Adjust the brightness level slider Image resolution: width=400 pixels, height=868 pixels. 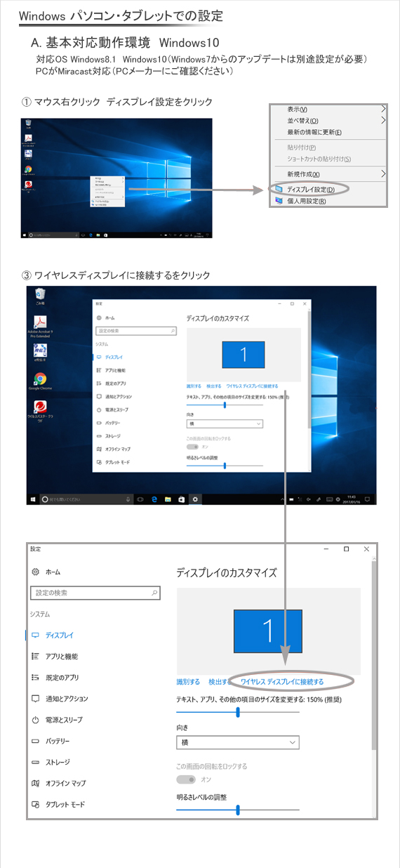[238, 810]
